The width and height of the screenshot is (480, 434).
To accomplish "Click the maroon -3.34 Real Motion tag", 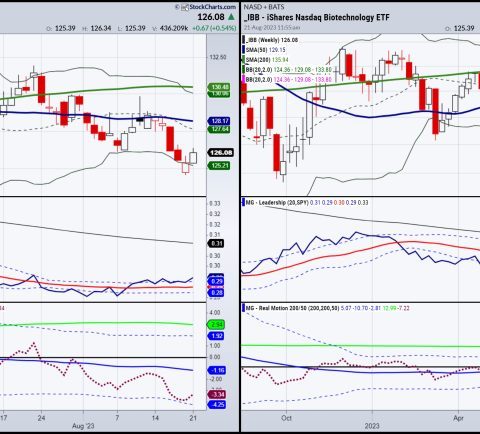I will coord(217,395).
